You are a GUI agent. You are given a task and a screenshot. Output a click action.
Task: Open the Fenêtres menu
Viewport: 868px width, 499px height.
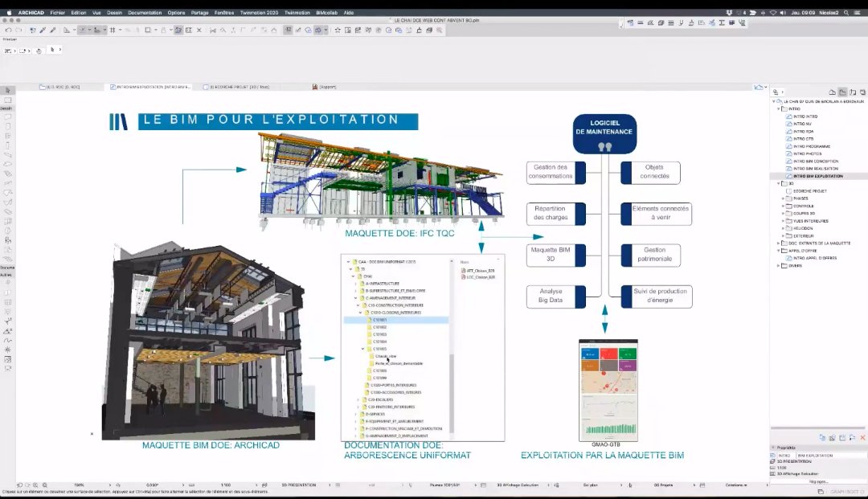tap(224, 12)
